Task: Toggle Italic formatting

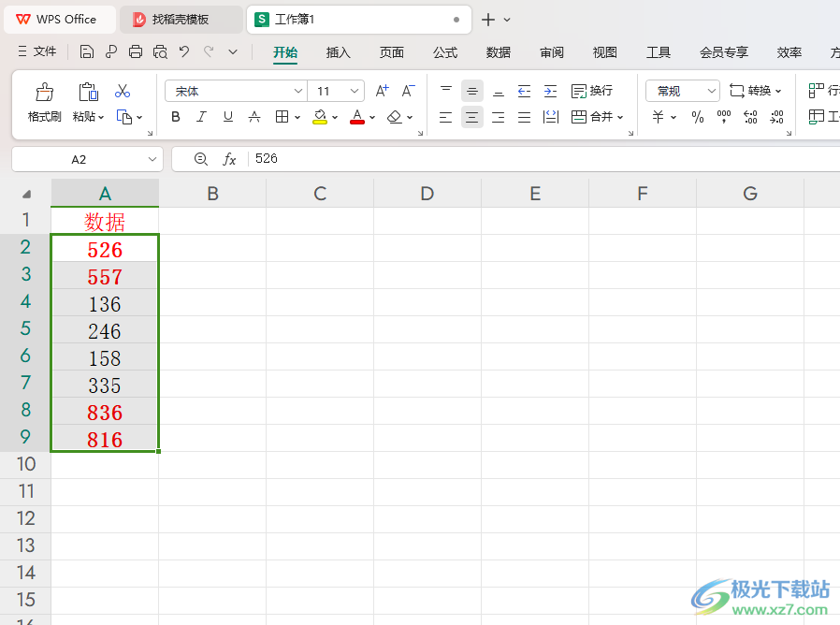Action: (x=201, y=117)
